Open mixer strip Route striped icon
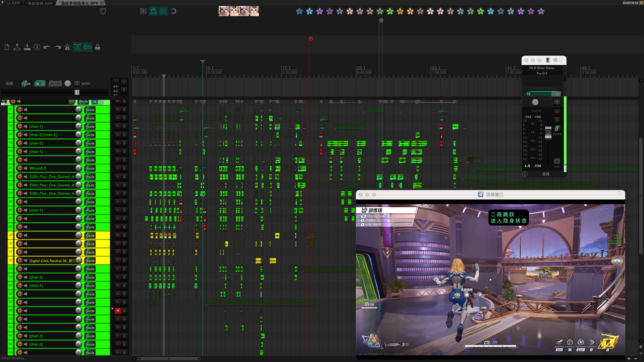Viewport: 644px width, 362px height. [557, 129]
